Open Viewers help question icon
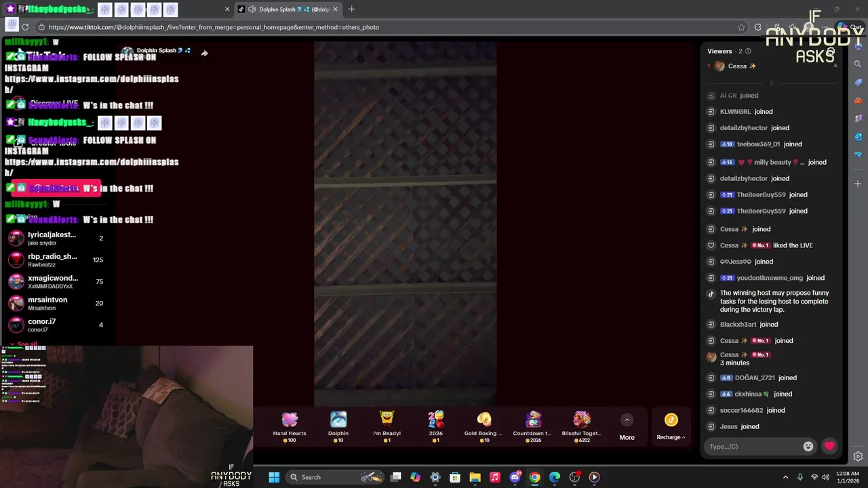The image size is (868, 488). pos(748,51)
